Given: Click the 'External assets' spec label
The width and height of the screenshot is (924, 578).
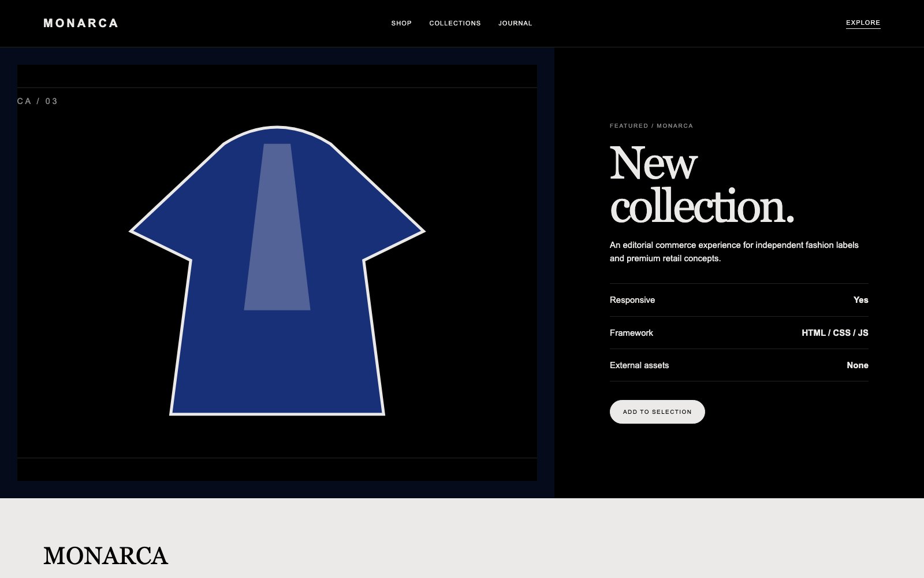Looking at the screenshot, I should (639, 365).
